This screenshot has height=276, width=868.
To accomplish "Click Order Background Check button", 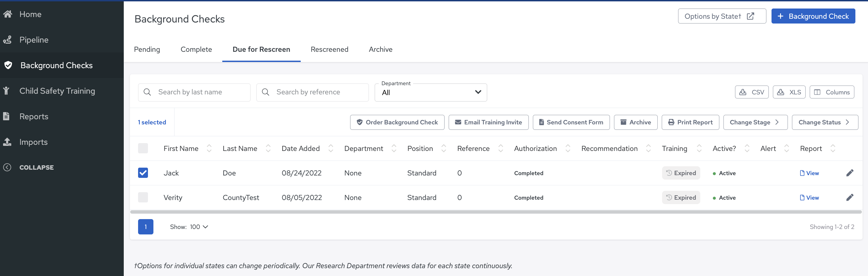I will tap(397, 122).
